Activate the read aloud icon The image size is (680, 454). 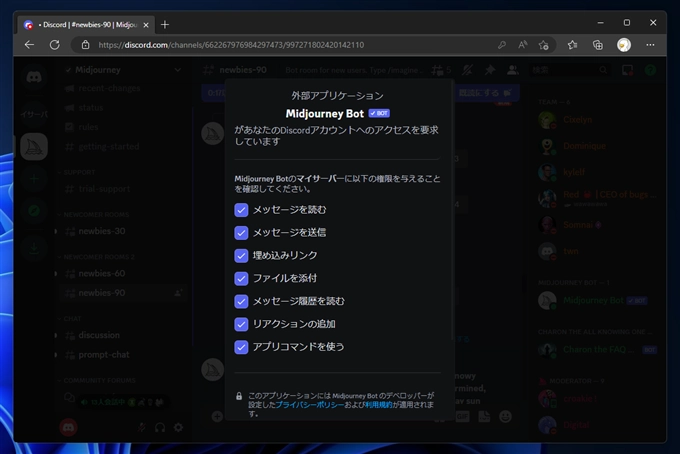point(523,45)
